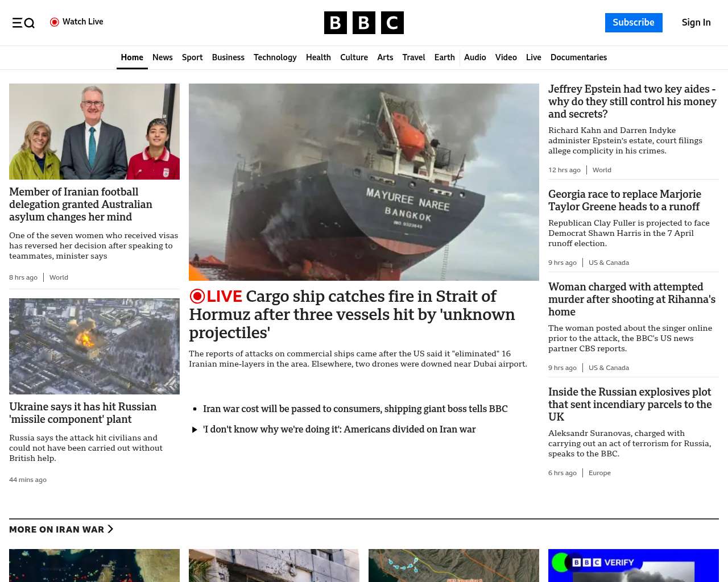Open 'I don't know why we're doing it' story
This screenshot has height=582, width=728.
(340, 429)
